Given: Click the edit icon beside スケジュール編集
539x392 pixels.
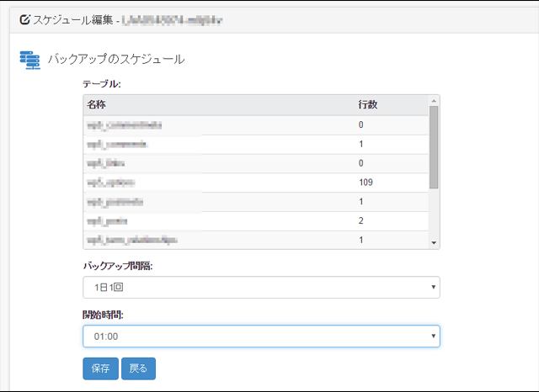Looking at the screenshot, I should 24,19.
